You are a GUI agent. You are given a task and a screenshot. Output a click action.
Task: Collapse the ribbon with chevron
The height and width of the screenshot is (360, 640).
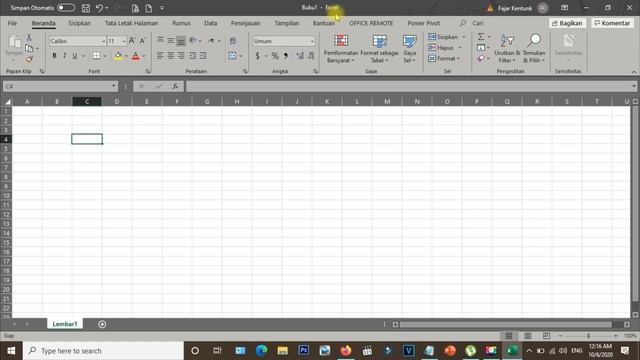pyautogui.click(x=633, y=72)
